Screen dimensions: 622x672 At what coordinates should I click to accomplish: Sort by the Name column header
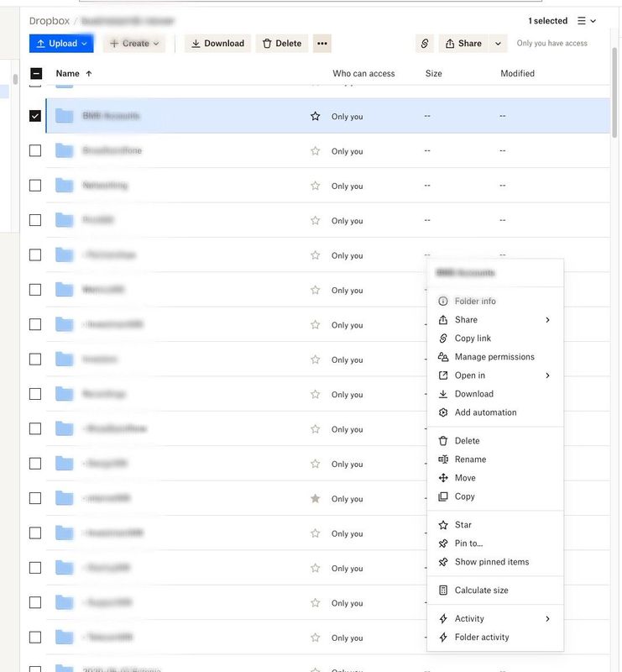[x=67, y=74]
